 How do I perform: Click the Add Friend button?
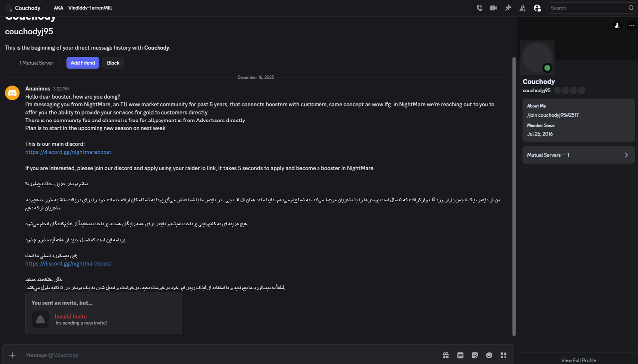tap(83, 63)
